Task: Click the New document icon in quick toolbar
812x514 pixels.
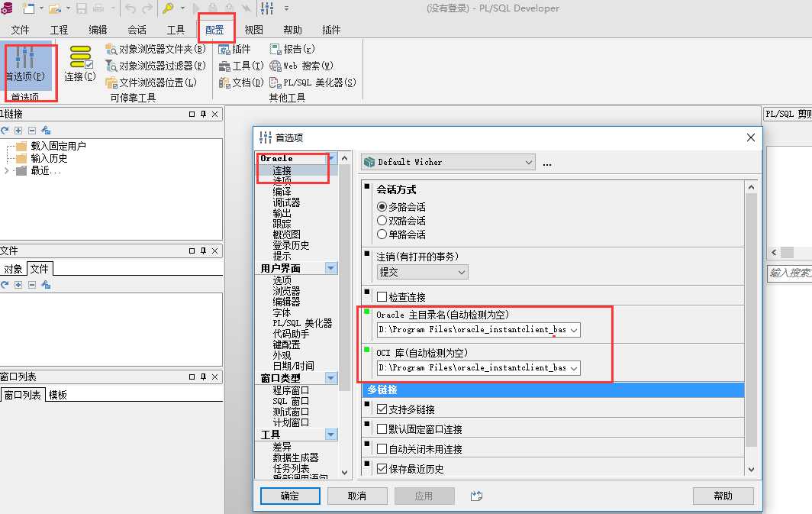Action: click(29, 8)
